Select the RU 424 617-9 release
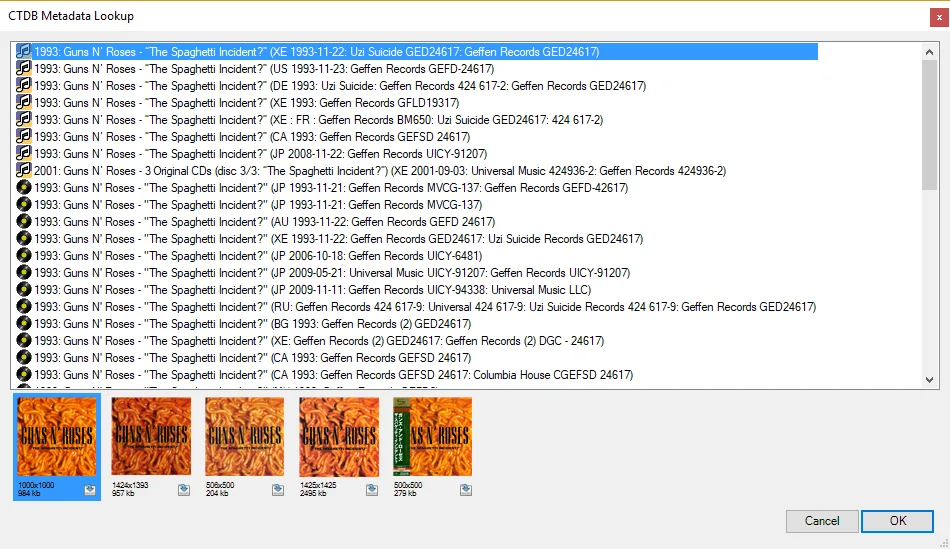Screen dimensions: 950x549 point(417,306)
